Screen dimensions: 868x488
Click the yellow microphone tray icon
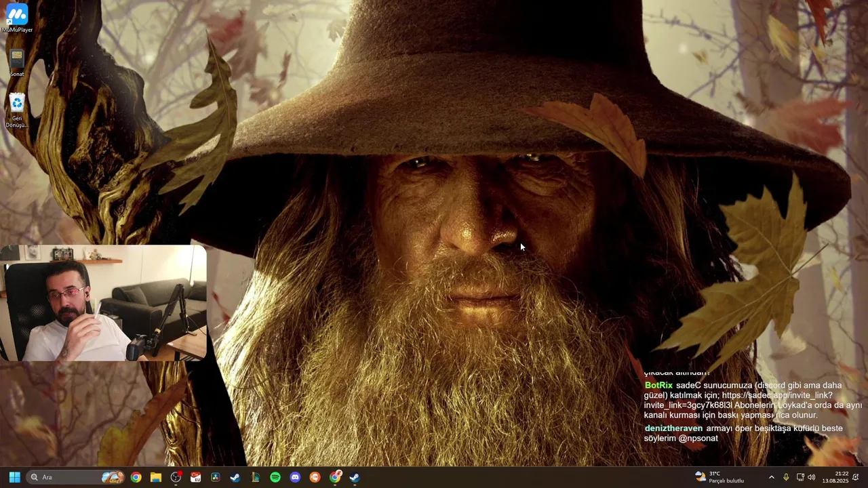(x=786, y=477)
